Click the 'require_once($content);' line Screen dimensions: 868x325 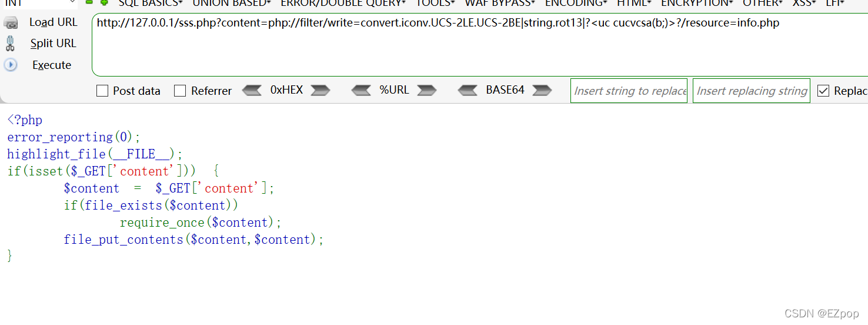pos(201,223)
